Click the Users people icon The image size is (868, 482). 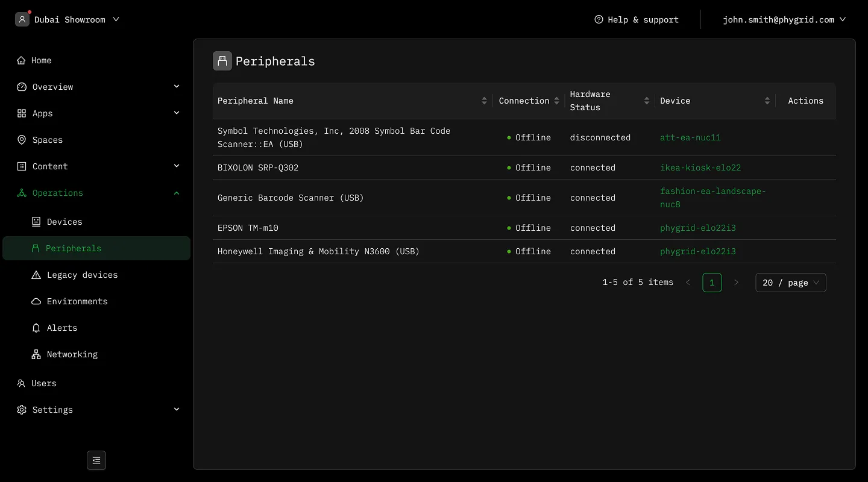click(22, 383)
